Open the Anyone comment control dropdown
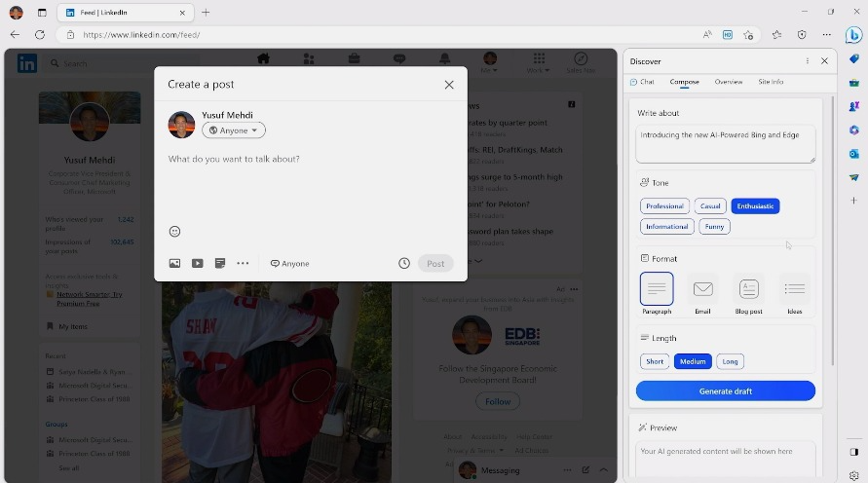This screenshot has width=868, height=483. (x=290, y=263)
